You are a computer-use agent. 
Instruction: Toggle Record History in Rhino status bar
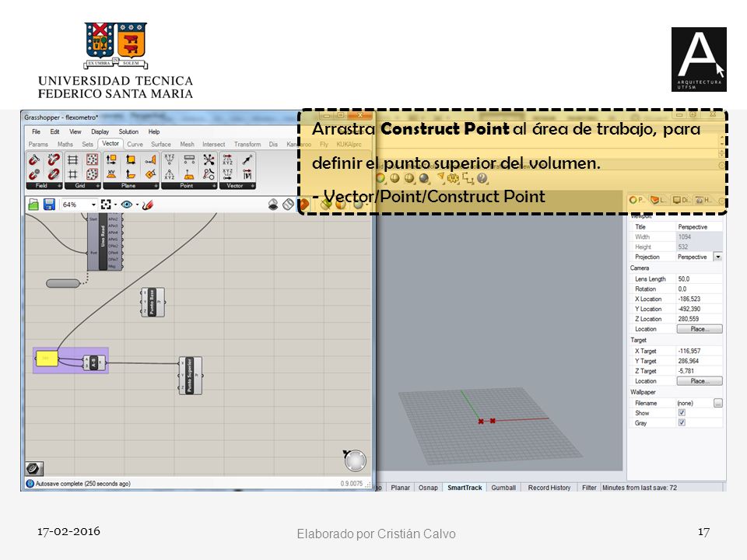[x=549, y=488]
